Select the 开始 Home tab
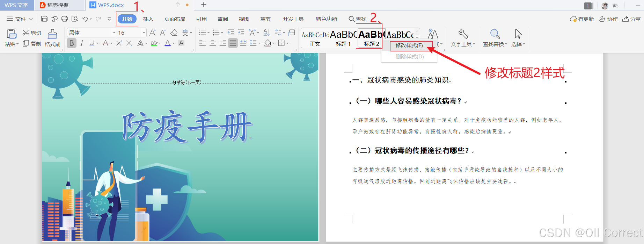 (x=127, y=19)
